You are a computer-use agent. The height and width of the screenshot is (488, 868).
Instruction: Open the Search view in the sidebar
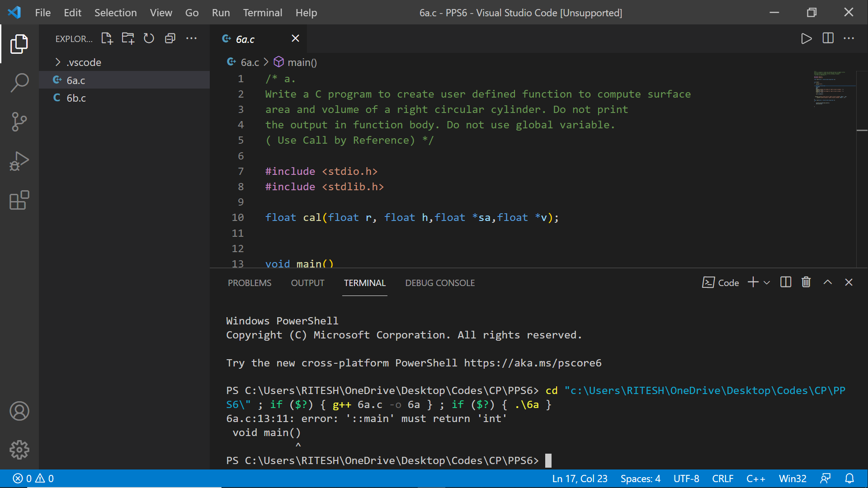(19, 83)
